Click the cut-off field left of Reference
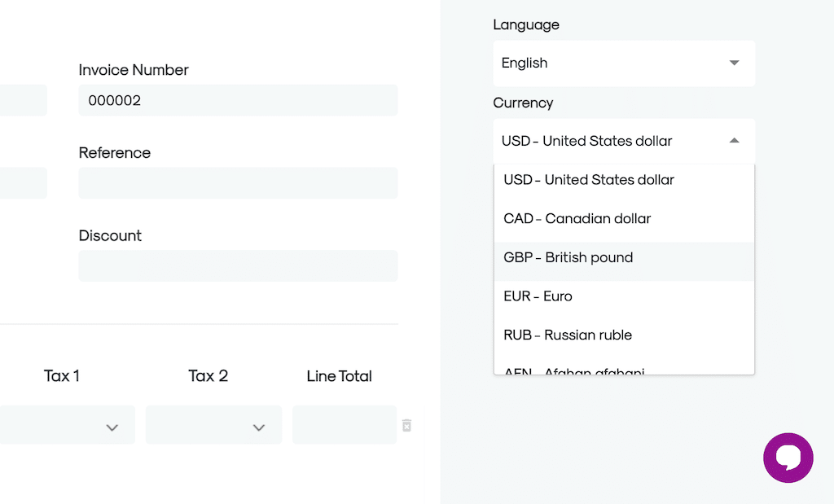The width and height of the screenshot is (834, 504). [x=23, y=183]
